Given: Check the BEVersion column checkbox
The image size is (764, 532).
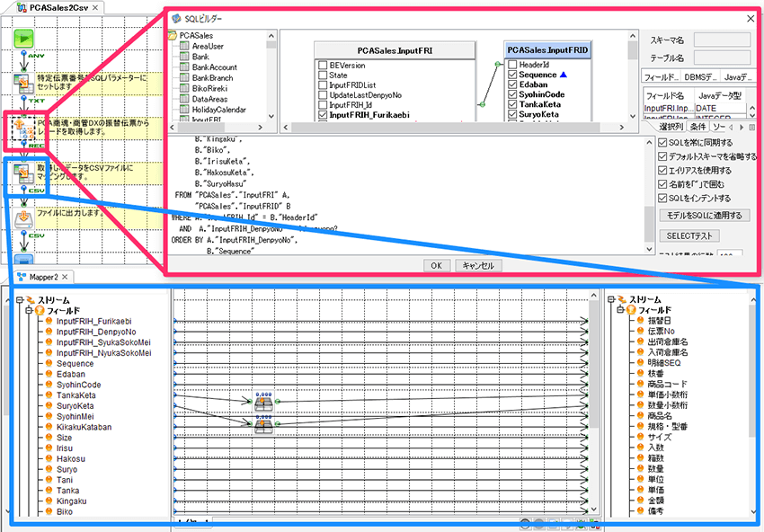Looking at the screenshot, I should tap(323, 66).
